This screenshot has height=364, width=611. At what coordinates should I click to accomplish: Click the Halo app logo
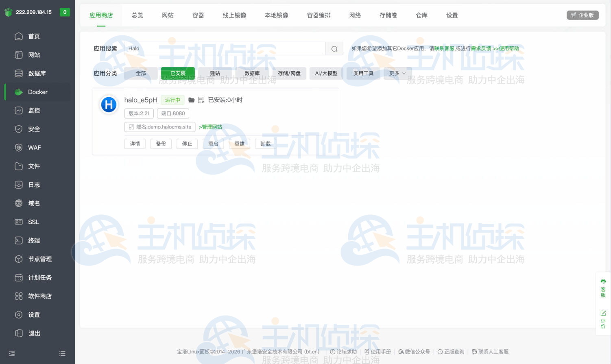tap(109, 105)
